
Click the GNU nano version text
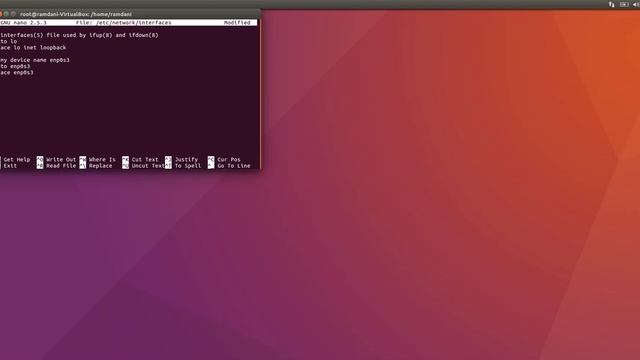23,22
